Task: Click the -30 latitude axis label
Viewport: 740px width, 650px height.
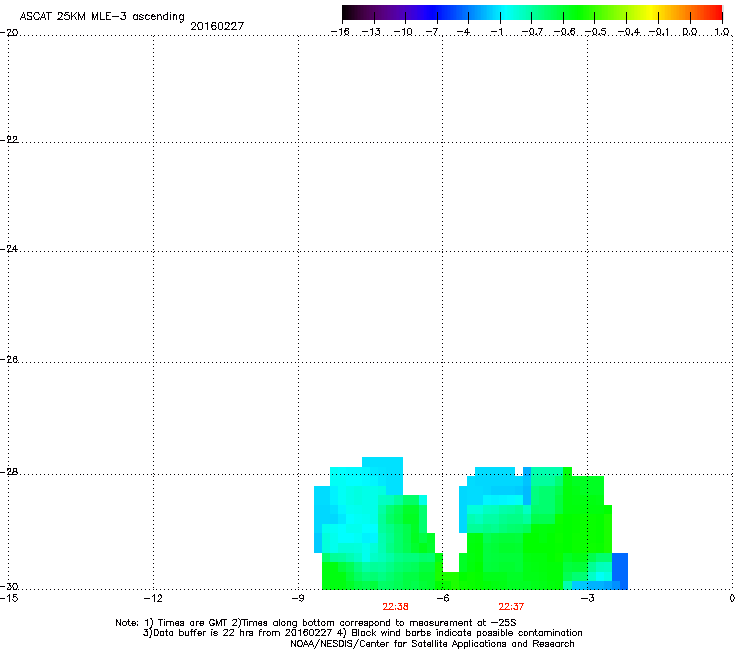Action: [x=9, y=587]
